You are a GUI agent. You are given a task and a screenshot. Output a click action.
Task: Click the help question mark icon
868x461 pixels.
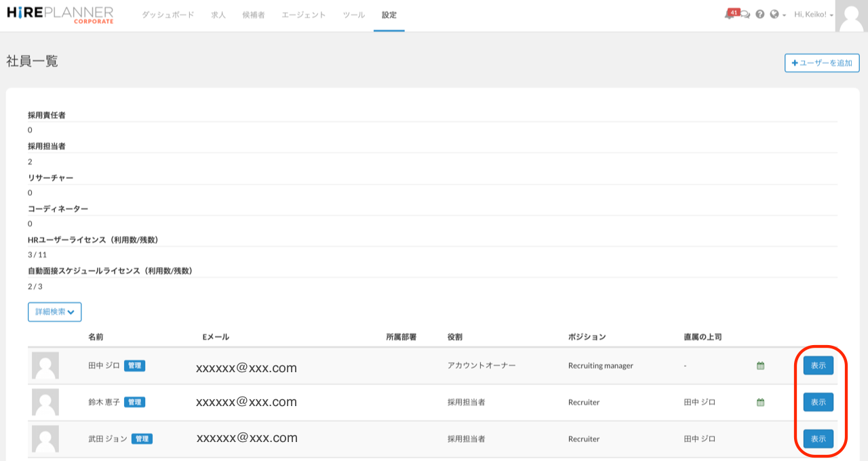click(x=760, y=14)
